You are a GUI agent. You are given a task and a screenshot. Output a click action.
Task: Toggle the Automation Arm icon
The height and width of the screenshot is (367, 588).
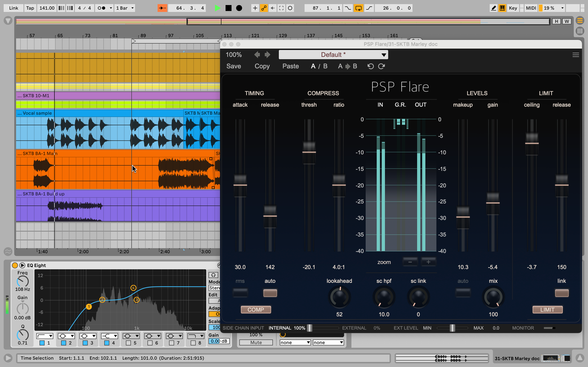click(x=264, y=8)
